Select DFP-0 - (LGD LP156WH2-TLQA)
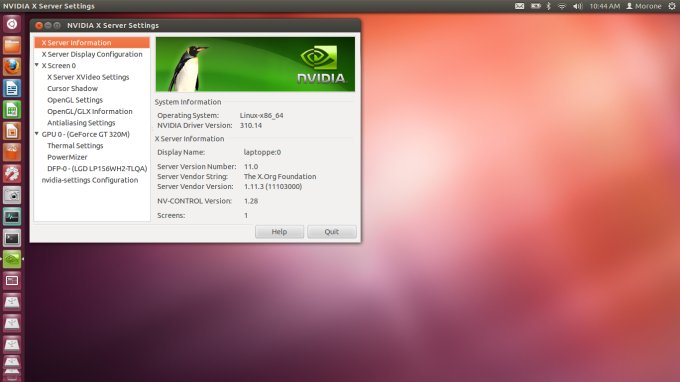Viewport: 680px width, 382px height. (x=97, y=169)
